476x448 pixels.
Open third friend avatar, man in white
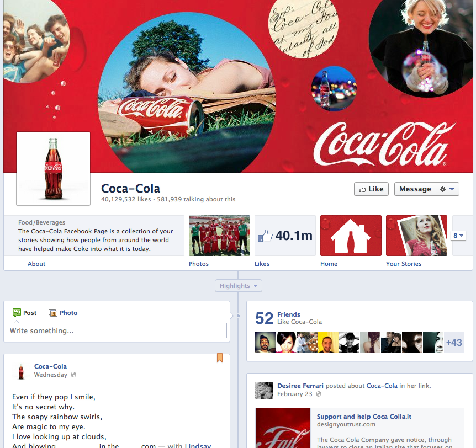point(307,342)
